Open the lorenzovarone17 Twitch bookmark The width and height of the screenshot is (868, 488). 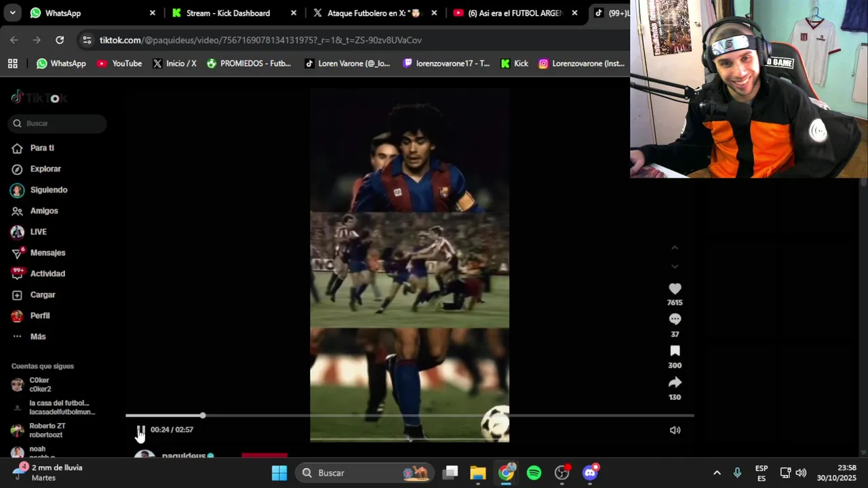click(446, 64)
